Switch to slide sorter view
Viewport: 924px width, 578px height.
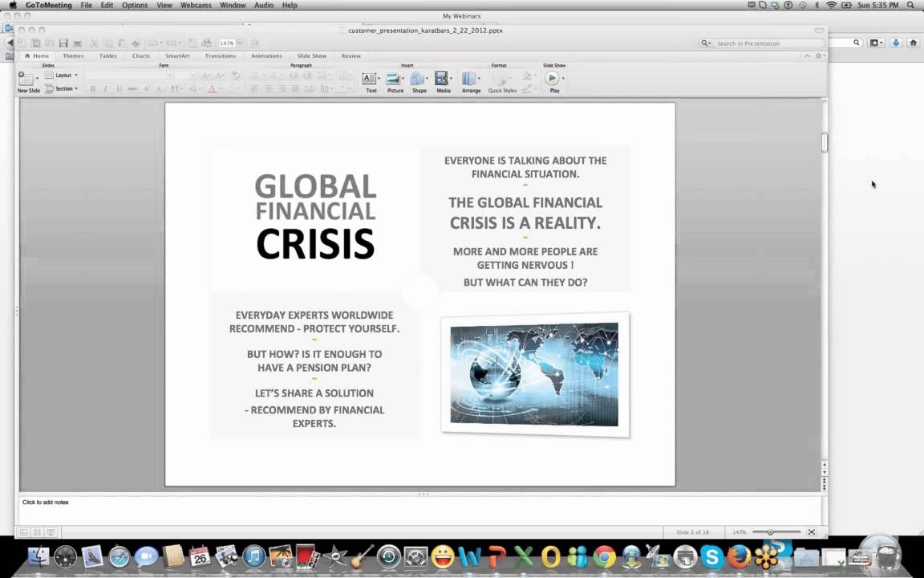pos(38,532)
